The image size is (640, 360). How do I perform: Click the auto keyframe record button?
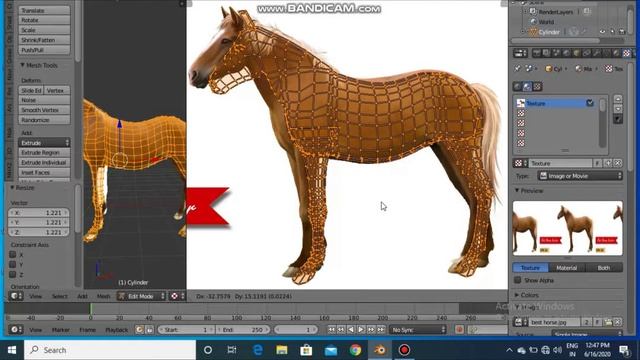click(x=459, y=329)
